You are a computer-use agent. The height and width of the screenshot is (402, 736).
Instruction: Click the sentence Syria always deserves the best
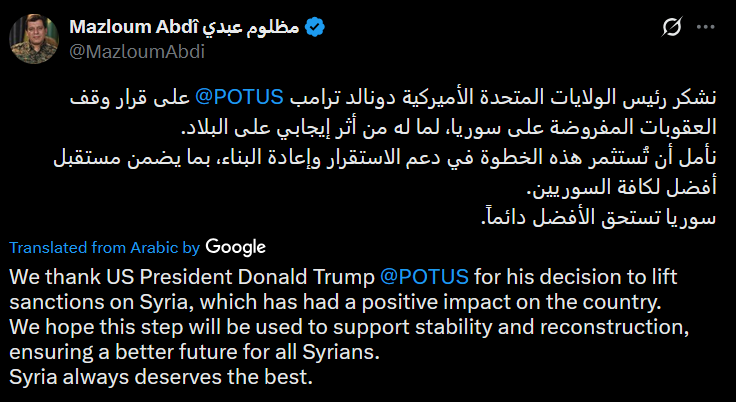(161, 377)
